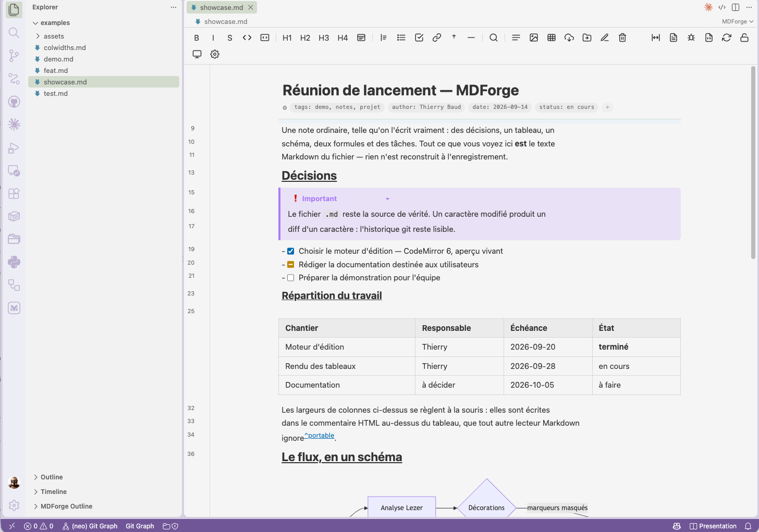The image size is (759, 532).
Task: Click the padlock icon in the toolbar
Action: pyautogui.click(x=744, y=38)
